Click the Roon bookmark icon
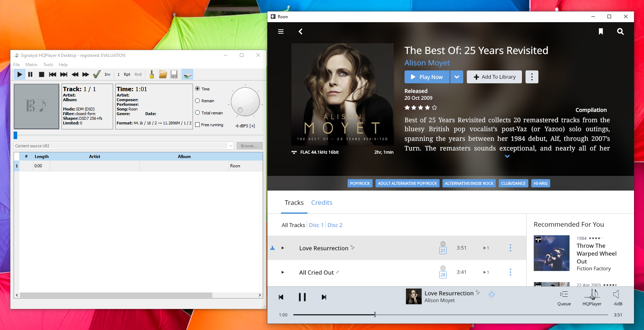 coord(601,31)
